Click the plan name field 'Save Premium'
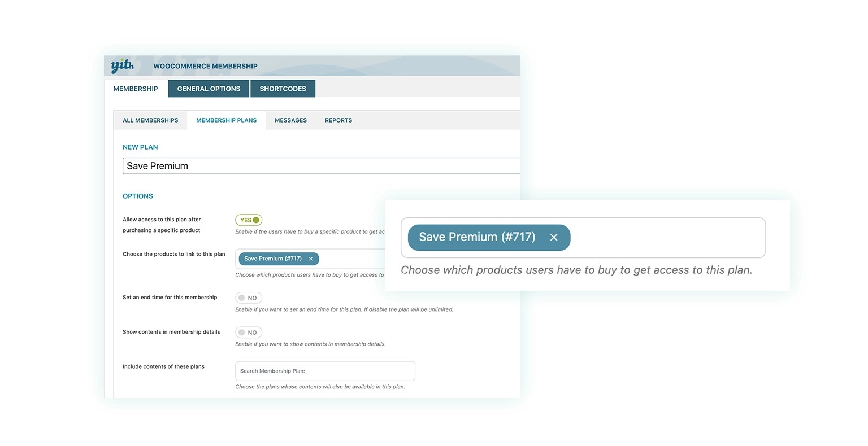Image resolution: width=868 pixels, height=446 pixels. point(321,166)
